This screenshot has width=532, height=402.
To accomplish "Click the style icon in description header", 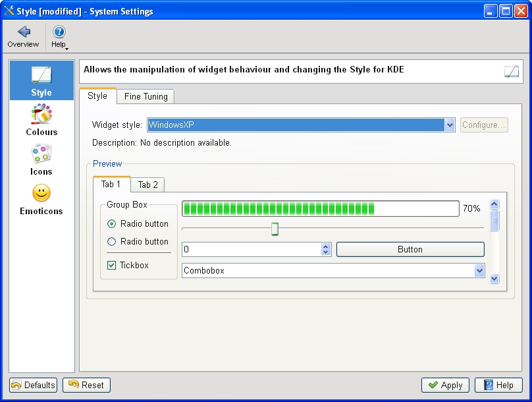I will click(512, 71).
